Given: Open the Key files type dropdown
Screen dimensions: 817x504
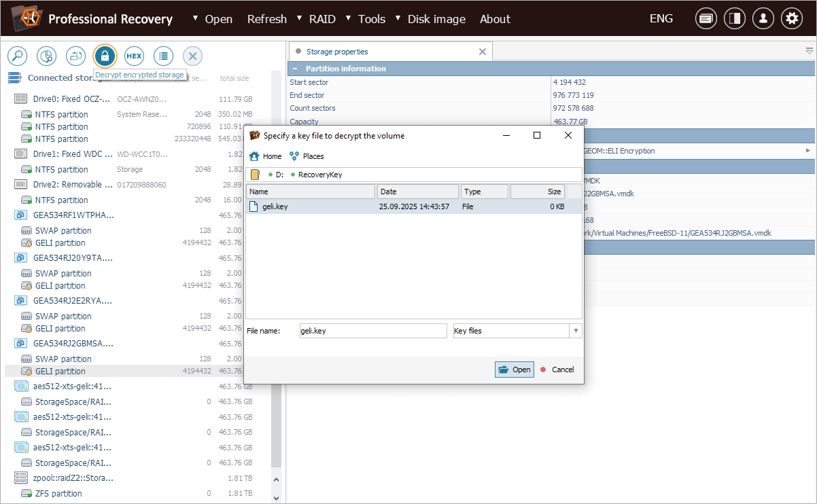Looking at the screenshot, I should tap(517, 331).
